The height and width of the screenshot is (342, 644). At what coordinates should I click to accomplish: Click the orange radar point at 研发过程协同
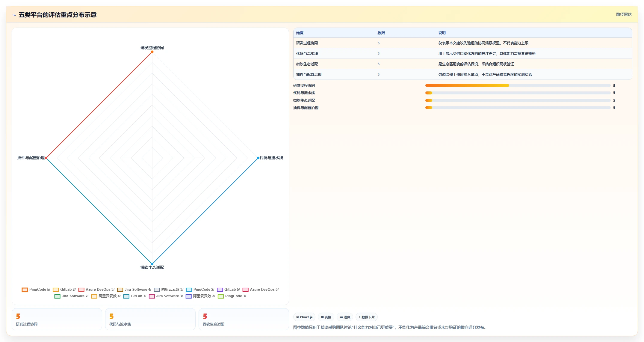pos(152,52)
